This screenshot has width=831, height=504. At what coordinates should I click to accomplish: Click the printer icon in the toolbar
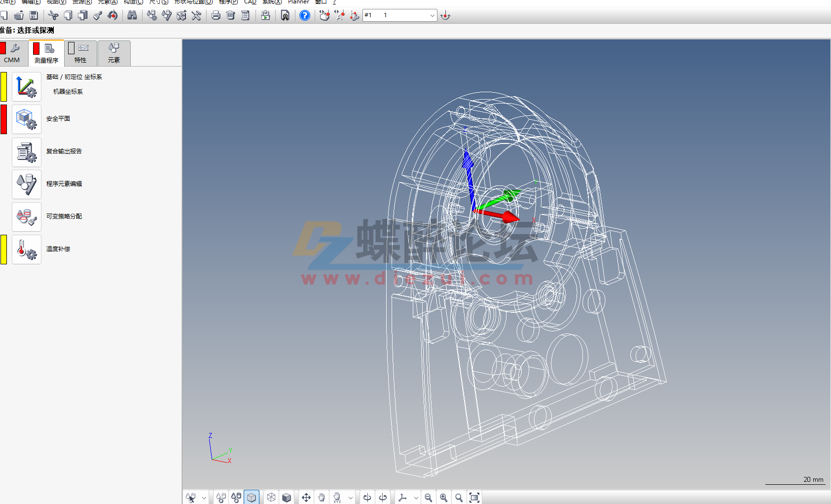tap(216, 15)
